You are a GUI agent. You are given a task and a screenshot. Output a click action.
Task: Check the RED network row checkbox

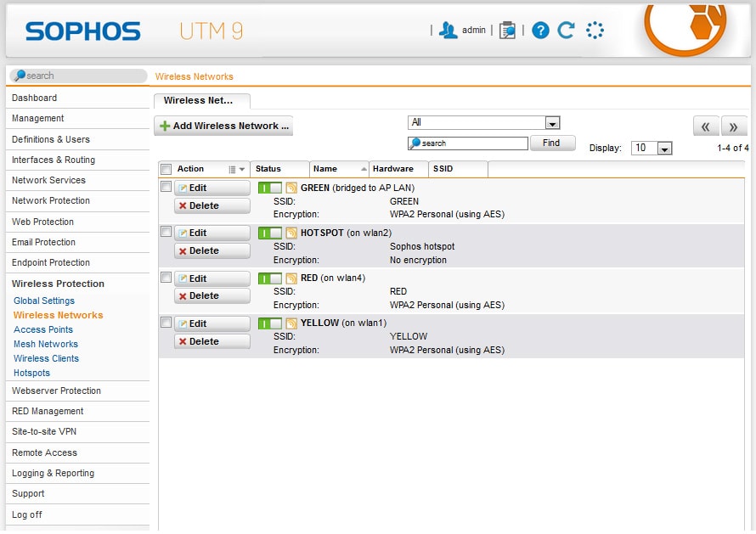[x=166, y=277]
